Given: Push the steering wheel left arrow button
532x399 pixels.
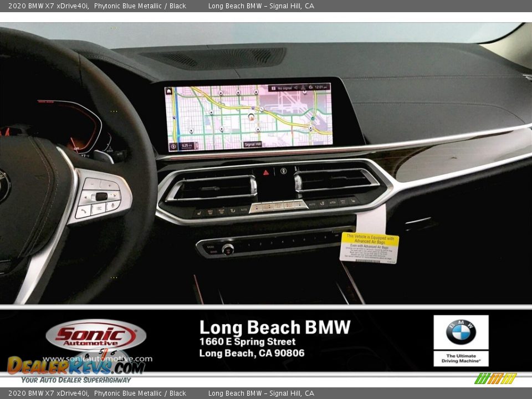Looking at the screenshot, I should tap(85, 197).
